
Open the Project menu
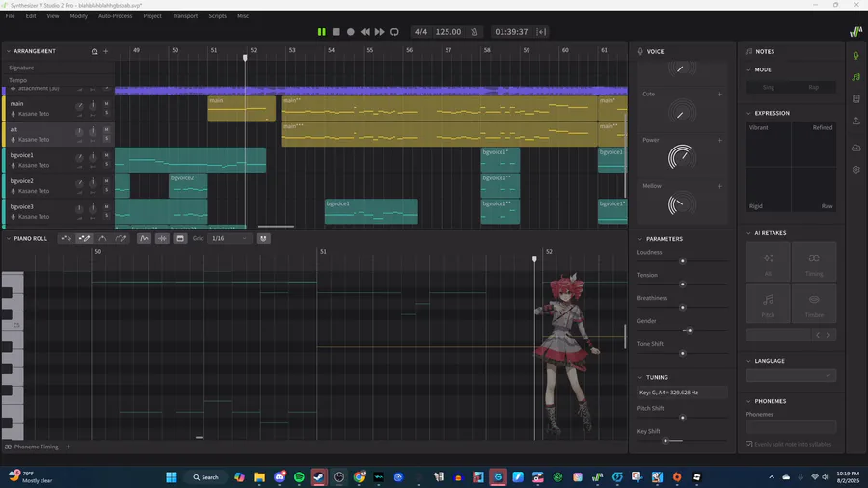(152, 16)
